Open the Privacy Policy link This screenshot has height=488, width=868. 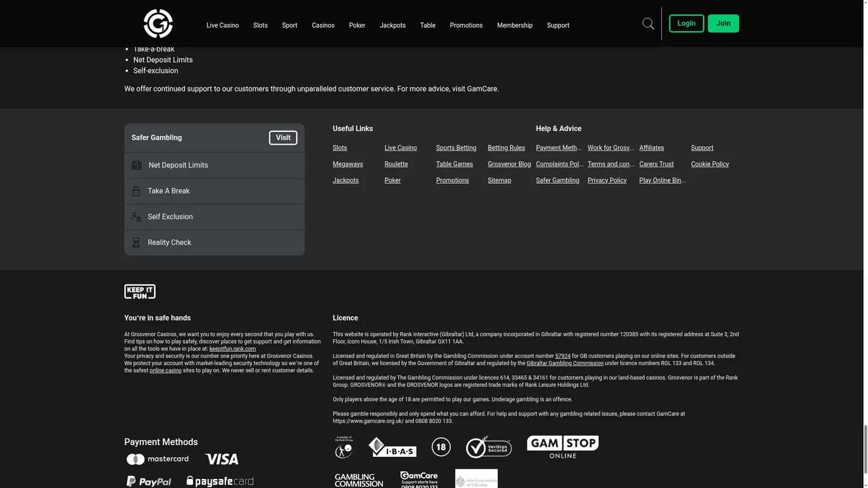[607, 180]
